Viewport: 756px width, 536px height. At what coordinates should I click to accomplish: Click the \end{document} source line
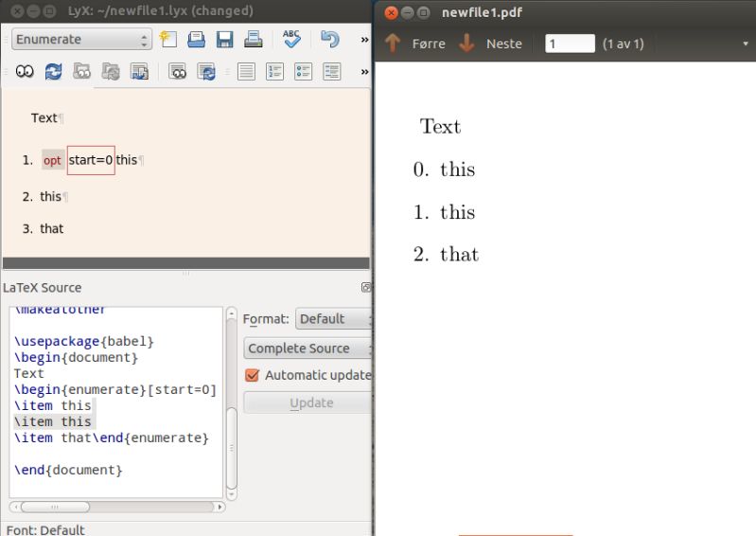tap(68, 470)
